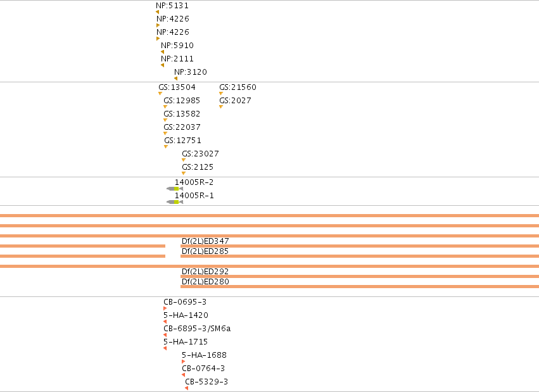The image size is (539, 392).
Task: Click the red triangle under CB-0764-3
Action: (x=183, y=375)
